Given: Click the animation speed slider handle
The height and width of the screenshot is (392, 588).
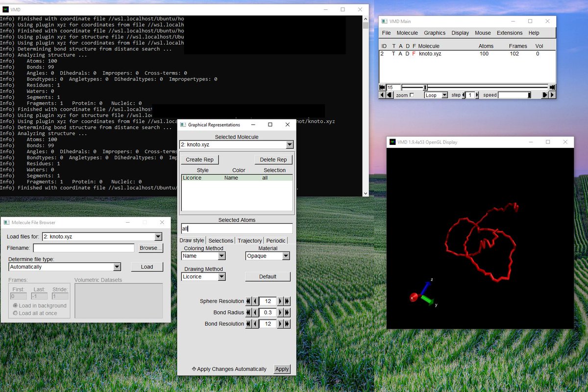Looking at the screenshot, I should pos(529,95).
